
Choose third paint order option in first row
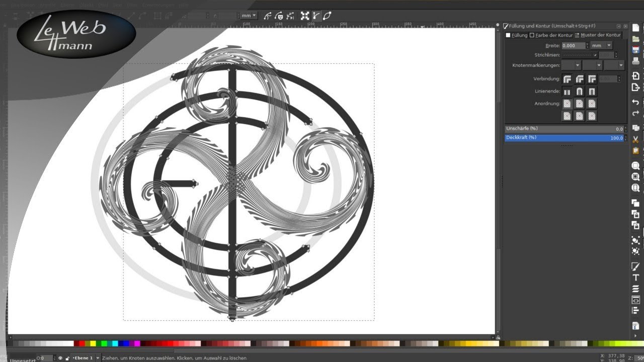(x=592, y=104)
